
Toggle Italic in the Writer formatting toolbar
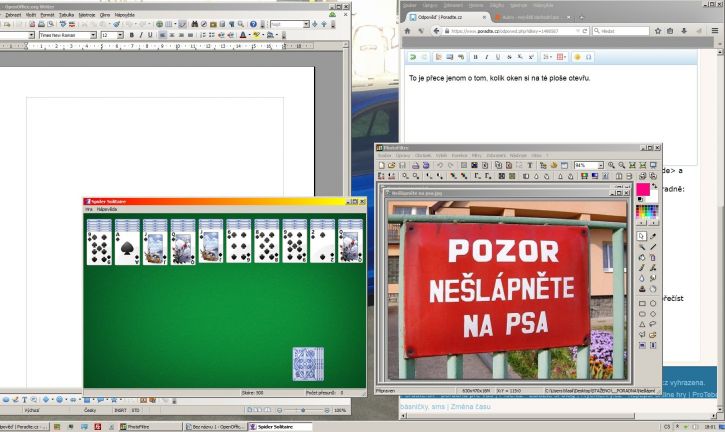pos(141,35)
